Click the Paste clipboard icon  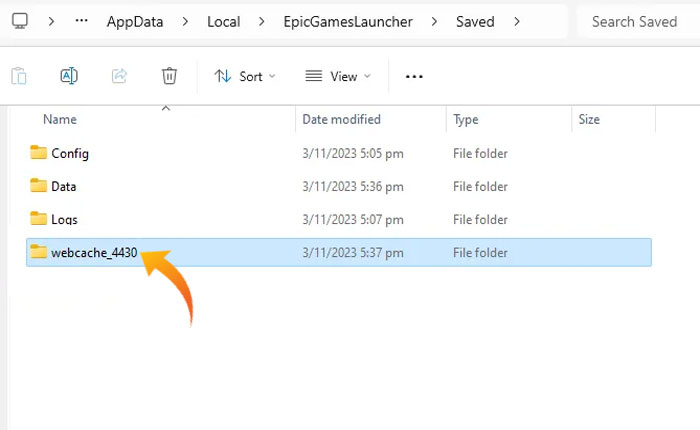pyautogui.click(x=19, y=76)
